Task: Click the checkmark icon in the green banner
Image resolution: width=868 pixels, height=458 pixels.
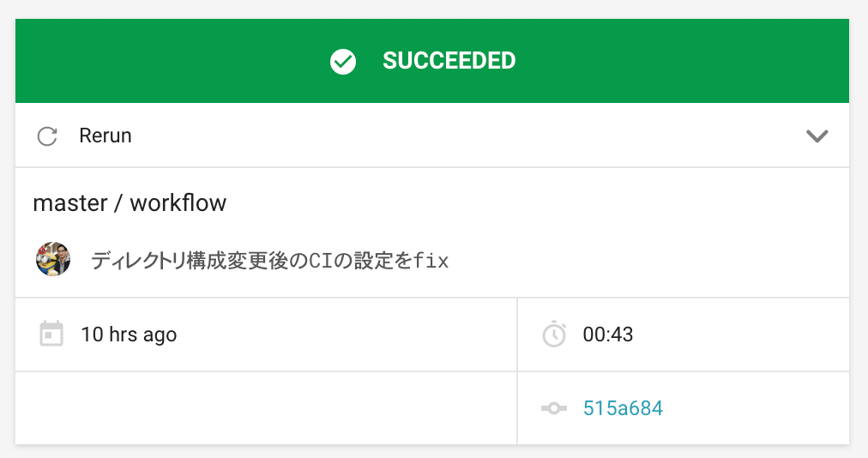Action: (343, 62)
